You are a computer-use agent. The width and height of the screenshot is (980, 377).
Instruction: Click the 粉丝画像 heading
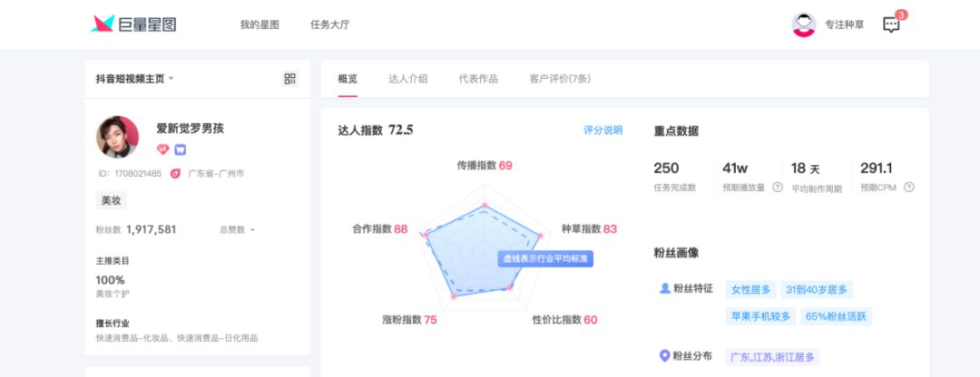pos(676,253)
